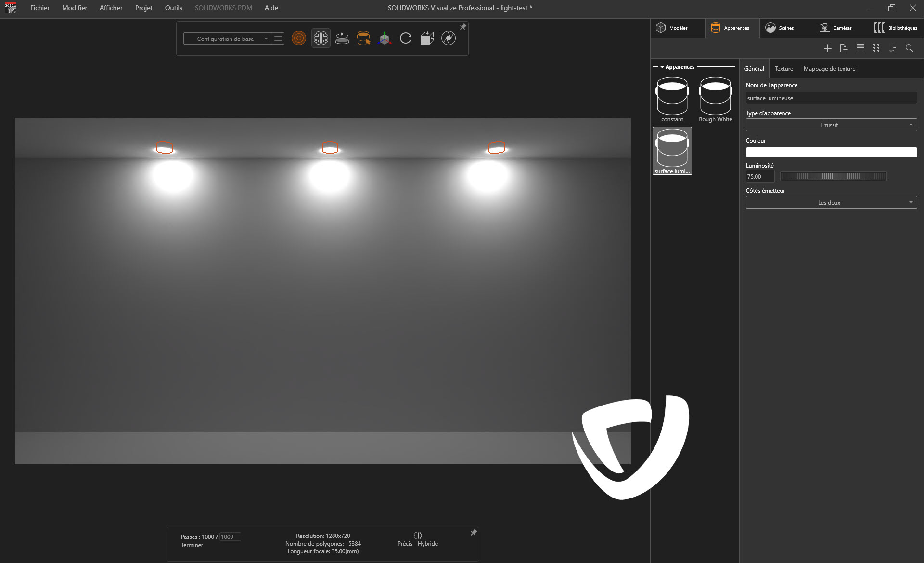
Task: Click the turntable playback icon
Action: [342, 39]
